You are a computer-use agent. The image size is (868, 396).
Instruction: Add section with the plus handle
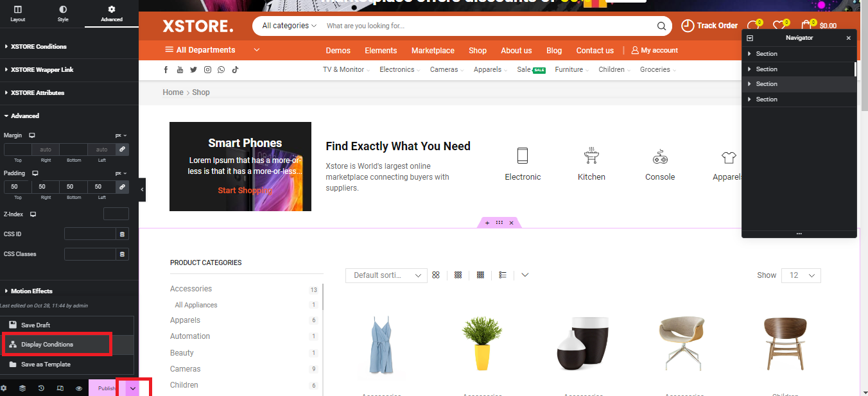[487, 223]
